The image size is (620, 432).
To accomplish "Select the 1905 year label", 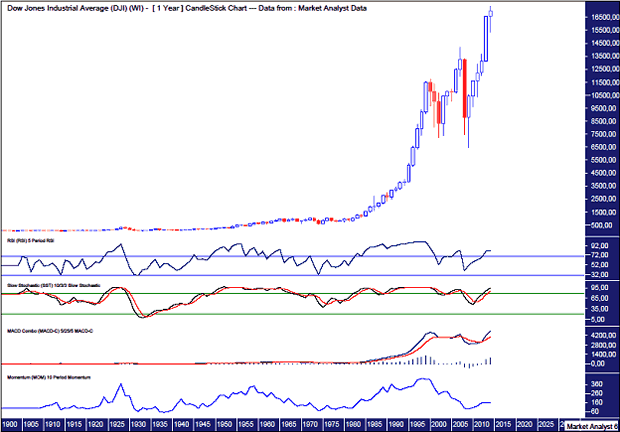I will pos(31,424).
